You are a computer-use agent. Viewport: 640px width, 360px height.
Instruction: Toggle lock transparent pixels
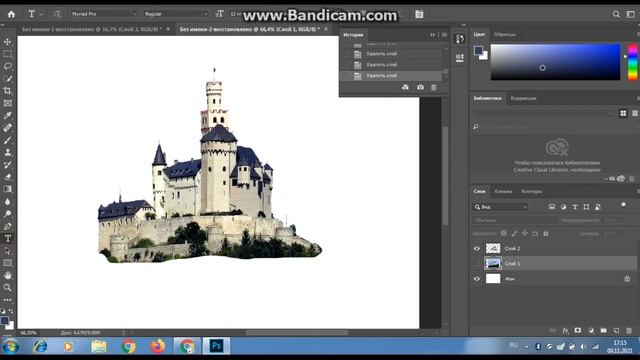(x=504, y=233)
